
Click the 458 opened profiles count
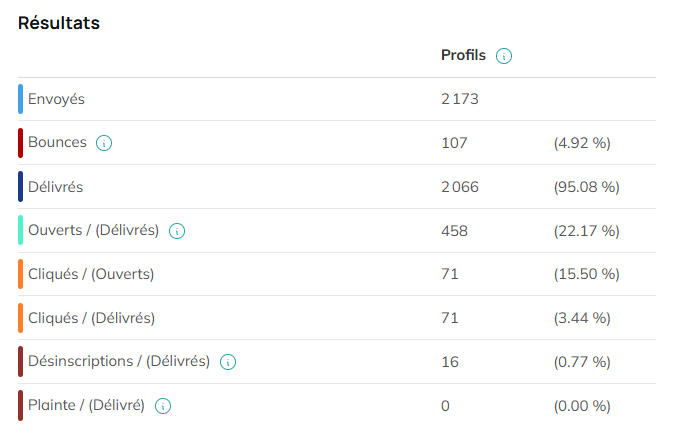(454, 231)
